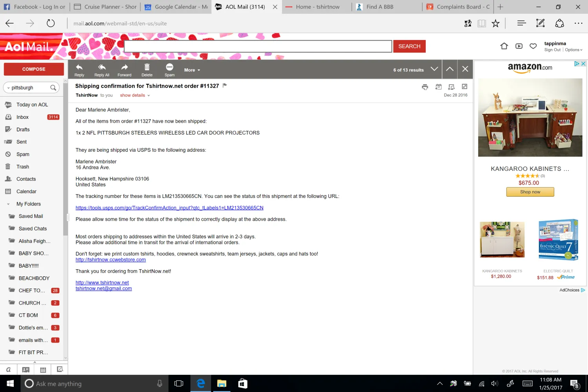Switch to the Complaints Board tab

pyautogui.click(x=458, y=7)
